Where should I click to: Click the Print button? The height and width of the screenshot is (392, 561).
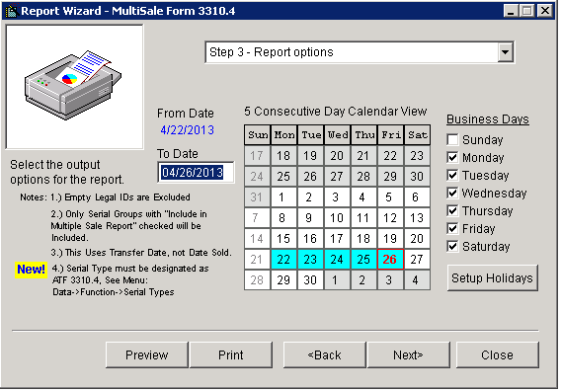[x=231, y=354]
